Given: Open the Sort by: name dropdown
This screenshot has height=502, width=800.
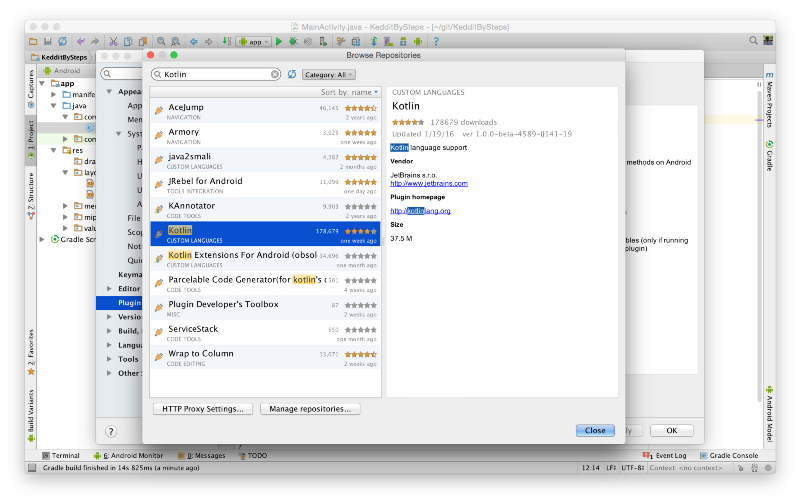Looking at the screenshot, I should (x=349, y=92).
